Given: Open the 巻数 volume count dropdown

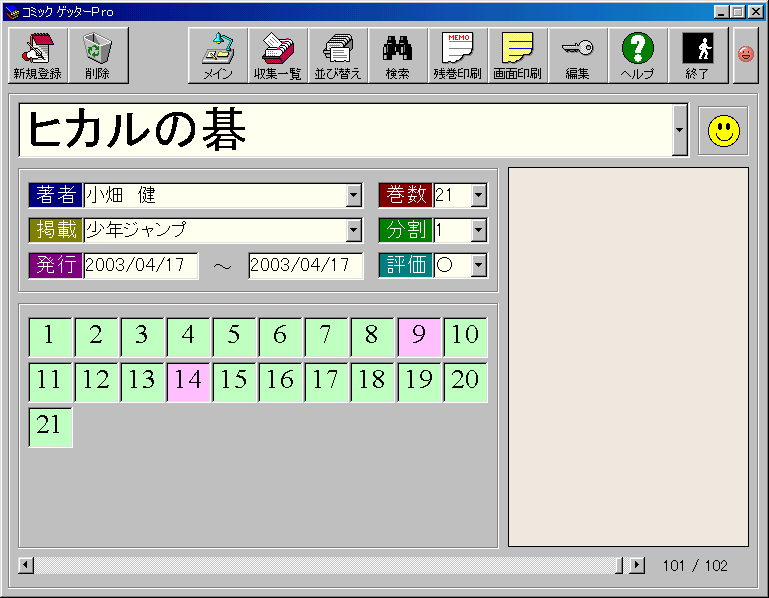Looking at the screenshot, I should coord(479,195).
